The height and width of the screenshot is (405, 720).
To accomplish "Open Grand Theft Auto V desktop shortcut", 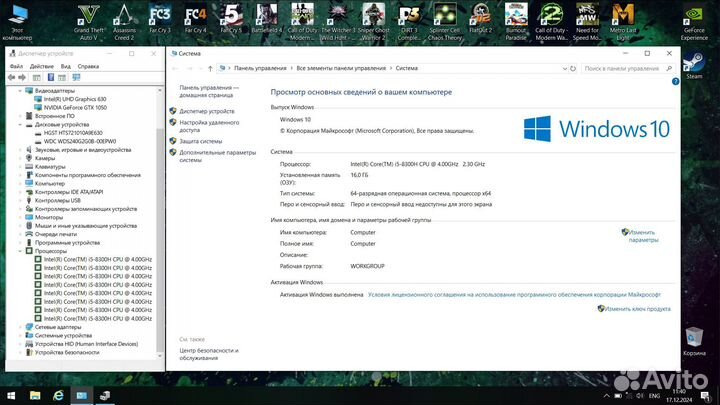I will pos(89,22).
